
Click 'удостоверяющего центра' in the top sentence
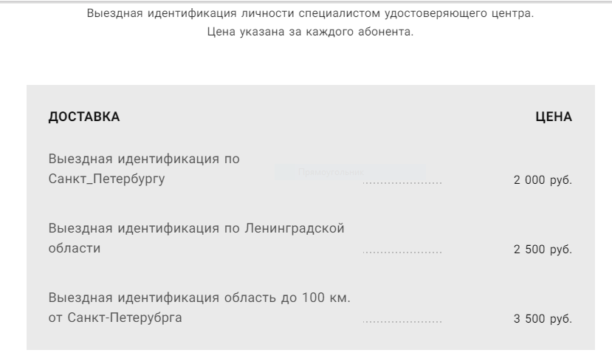coord(459,13)
